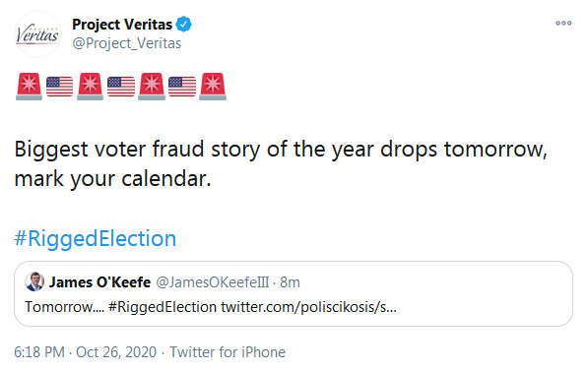588x372 pixels.
Task: Click the second American flag emoji
Action: coord(121,87)
